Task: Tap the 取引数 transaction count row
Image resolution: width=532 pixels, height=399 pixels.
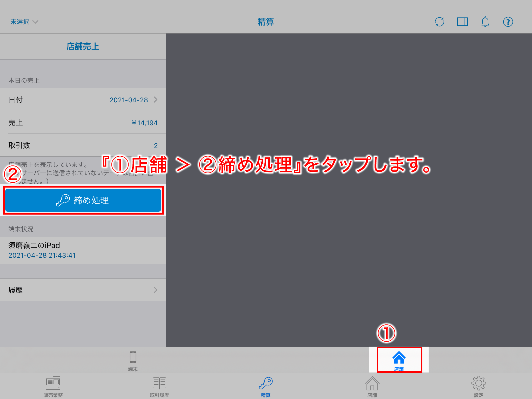Action: tap(83, 145)
